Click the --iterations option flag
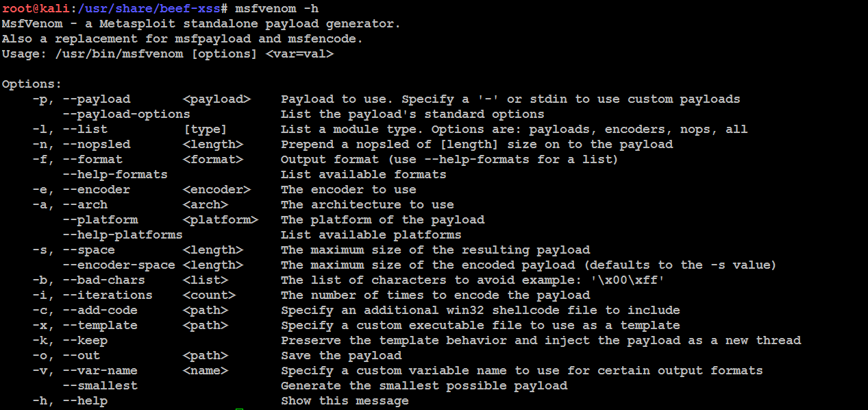The height and width of the screenshot is (410, 868). (108, 296)
